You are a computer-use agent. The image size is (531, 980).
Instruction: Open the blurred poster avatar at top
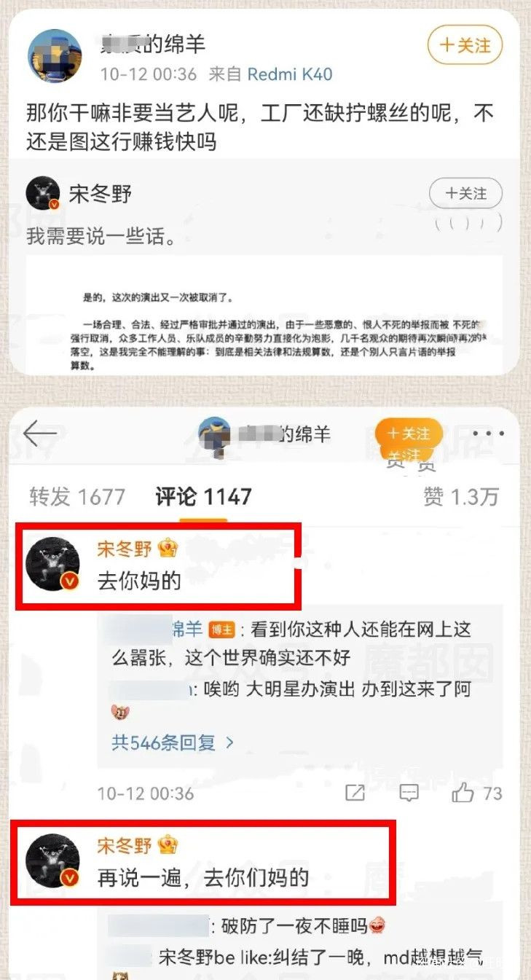click(x=54, y=55)
